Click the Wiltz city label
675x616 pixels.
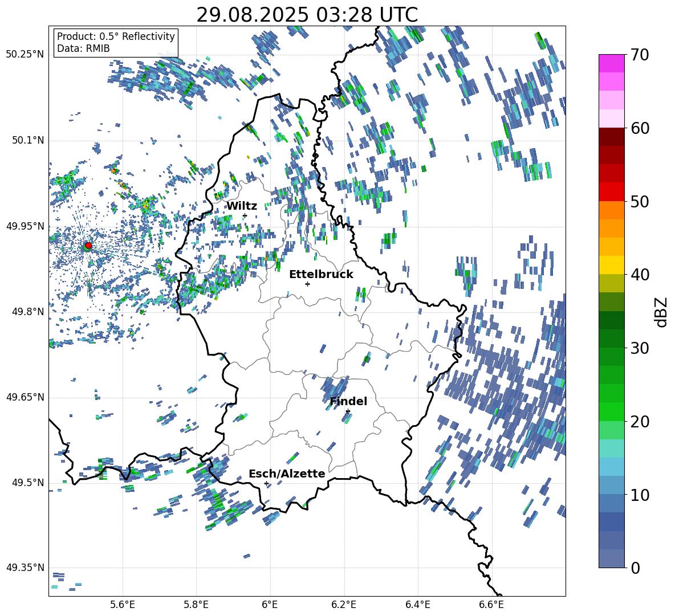click(x=242, y=206)
